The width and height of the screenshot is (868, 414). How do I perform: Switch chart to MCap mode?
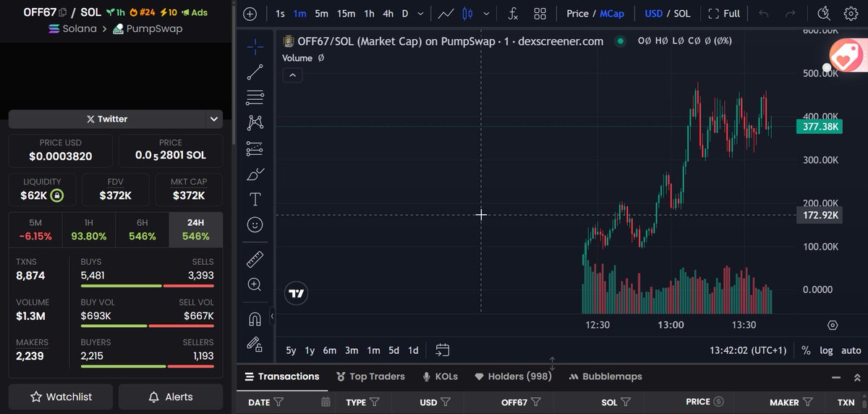pyautogui.click(x=612, y=14)
